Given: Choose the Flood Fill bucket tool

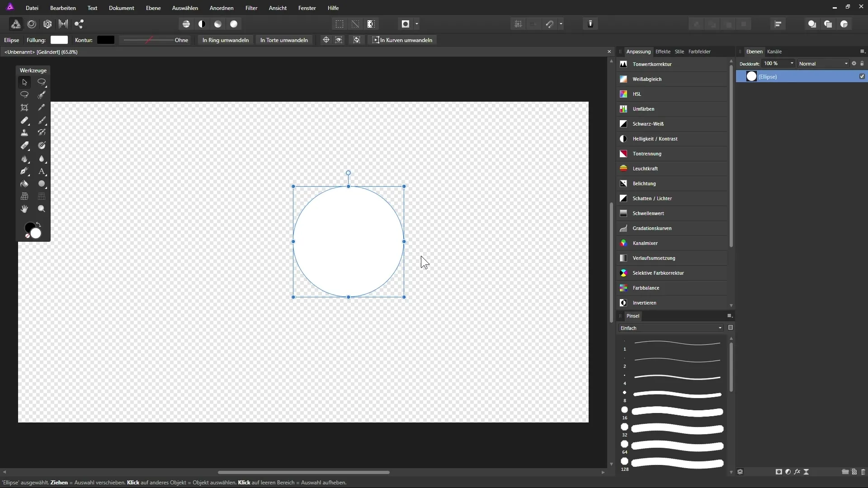Looking at the screenshot, I should tap(24, 184).
